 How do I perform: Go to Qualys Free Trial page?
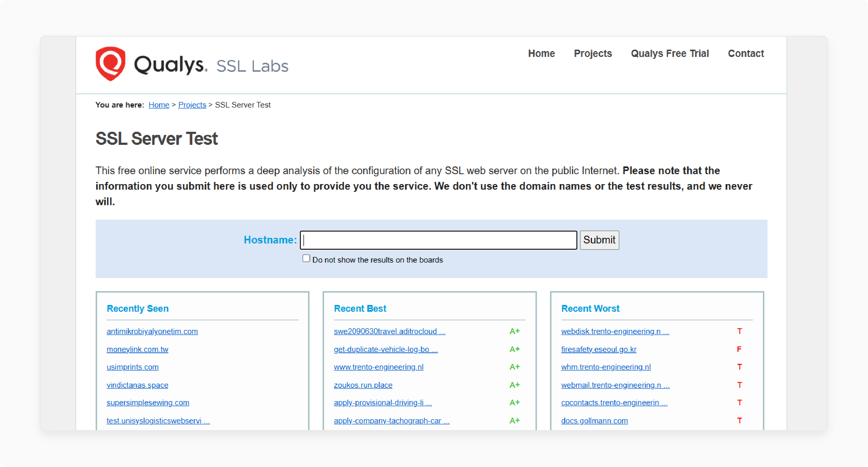click(x=670, y=53)
